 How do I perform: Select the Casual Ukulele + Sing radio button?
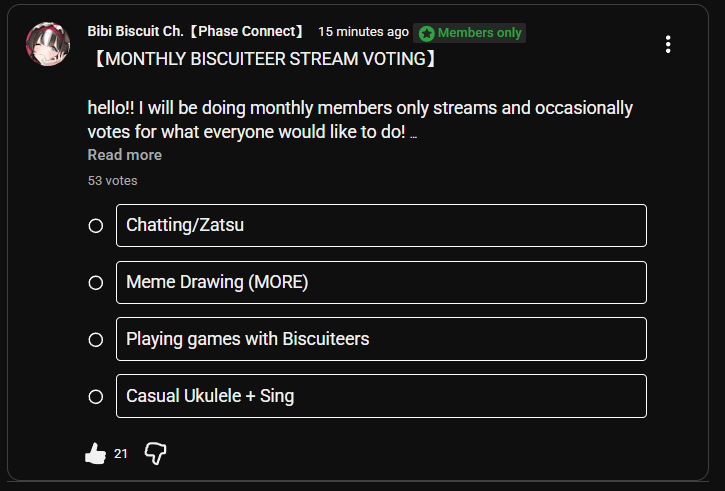pyautogui.click(x=96, y=397)
